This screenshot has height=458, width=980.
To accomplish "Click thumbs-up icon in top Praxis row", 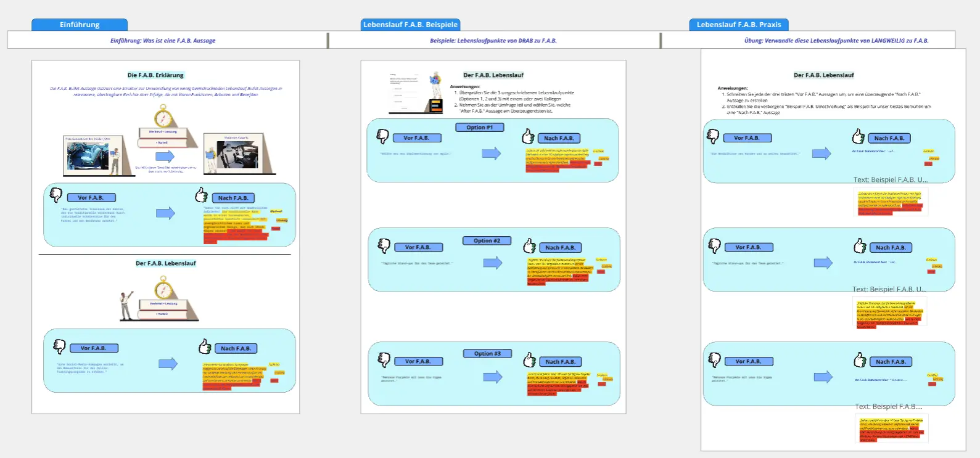I will pyautogui.click(x=858, y=136).
